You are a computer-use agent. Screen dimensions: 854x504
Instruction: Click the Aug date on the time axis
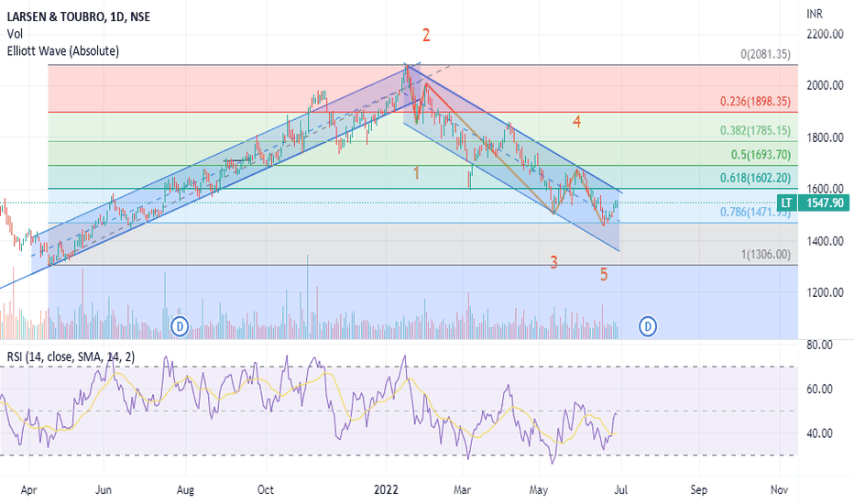coord(185,490)
